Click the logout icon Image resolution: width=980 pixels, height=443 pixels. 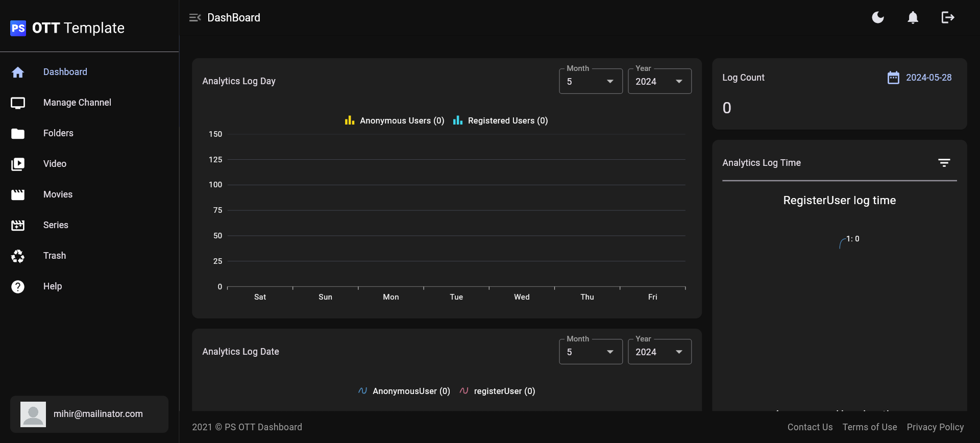point(948,18)
